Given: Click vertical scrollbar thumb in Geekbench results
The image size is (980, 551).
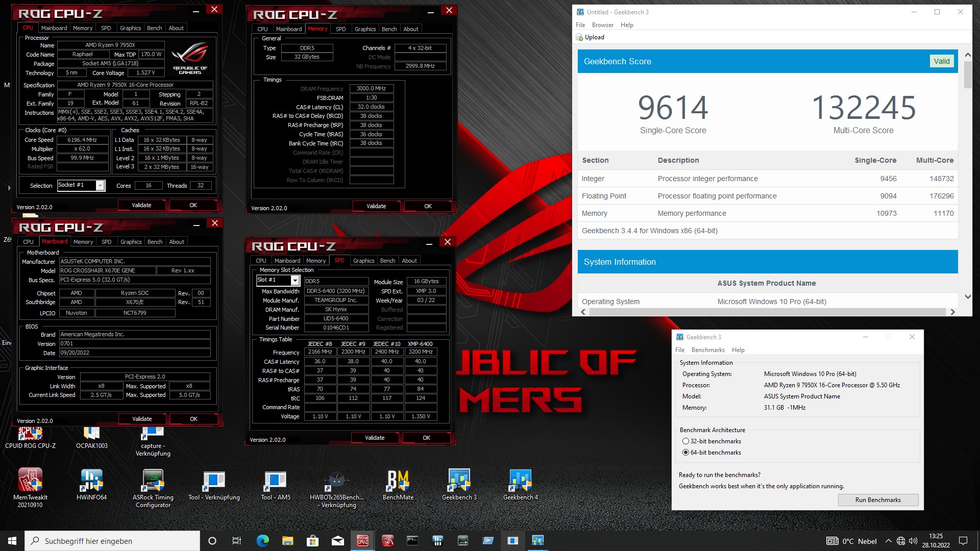Looking at the screenshot, I should click(967, 76).
